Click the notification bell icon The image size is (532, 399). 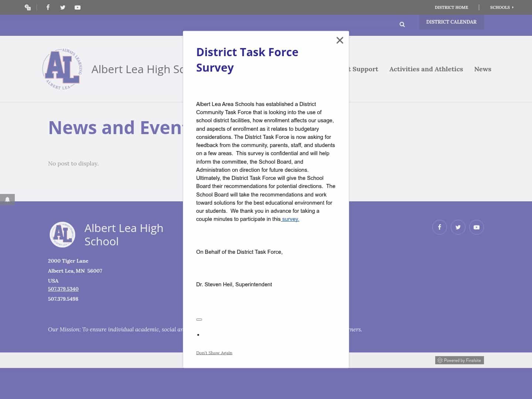(x=7, y=199)
